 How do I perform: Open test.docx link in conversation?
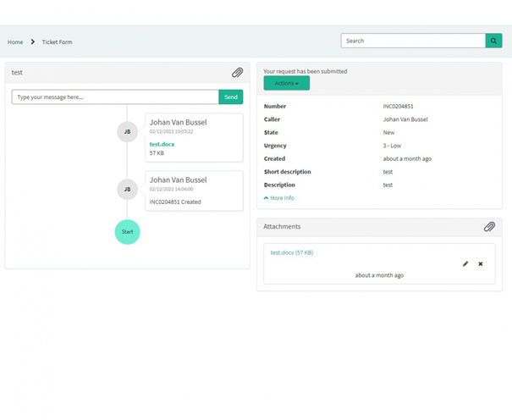[162, 144]
